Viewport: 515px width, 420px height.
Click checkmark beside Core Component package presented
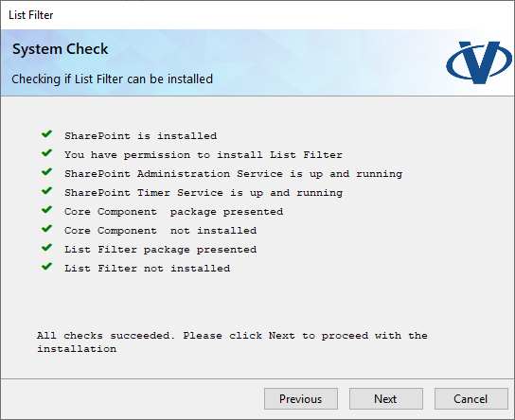click(x=46, y=209)
